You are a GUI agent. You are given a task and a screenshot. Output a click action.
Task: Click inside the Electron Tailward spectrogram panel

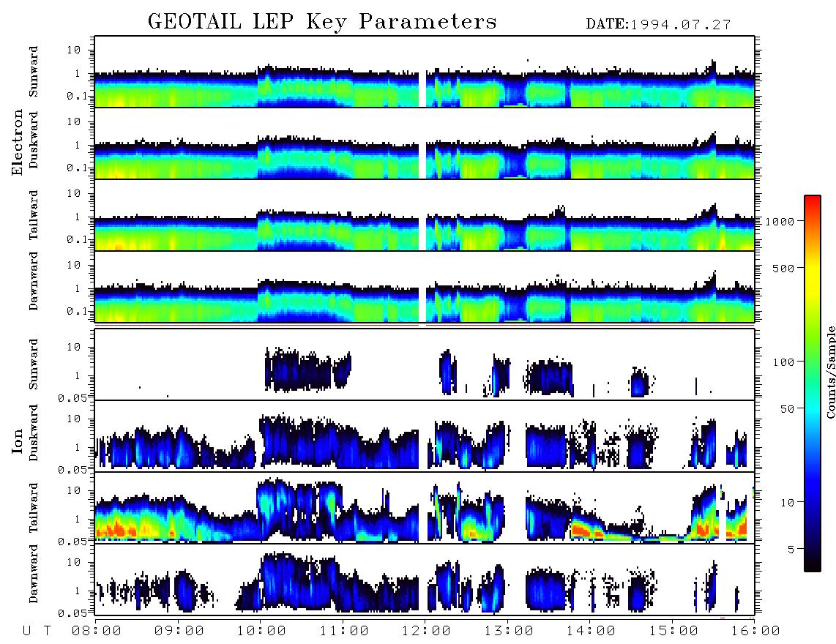coord(425,215)
